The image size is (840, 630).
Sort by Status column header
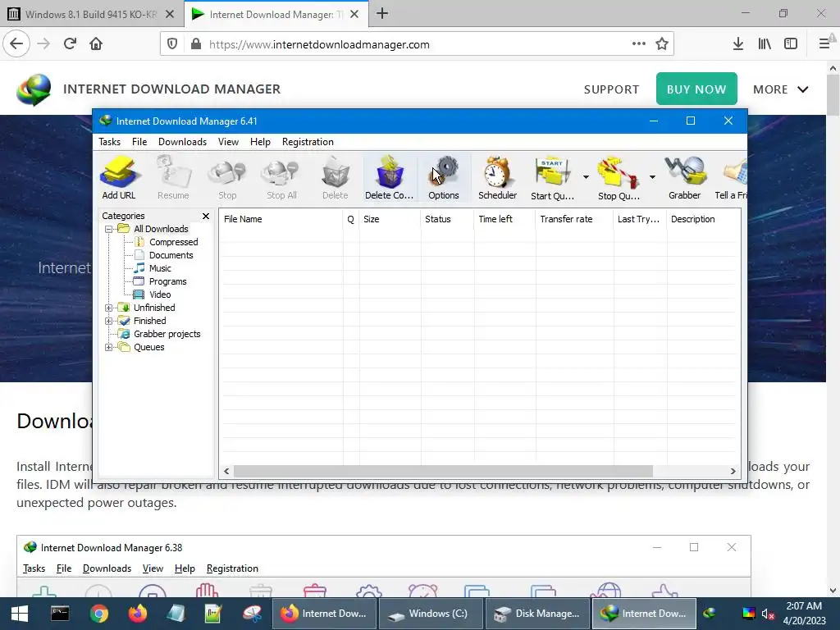(447, 219)
